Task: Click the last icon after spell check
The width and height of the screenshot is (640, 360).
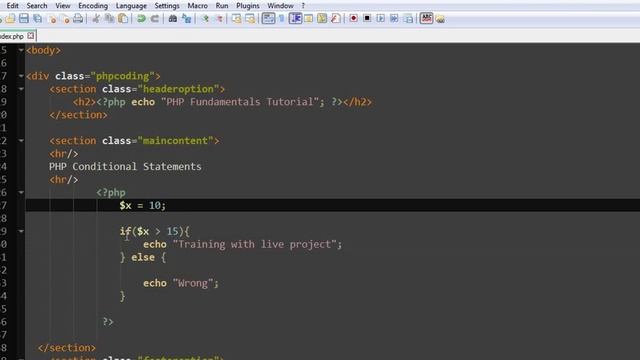Action: pos(440,18)
